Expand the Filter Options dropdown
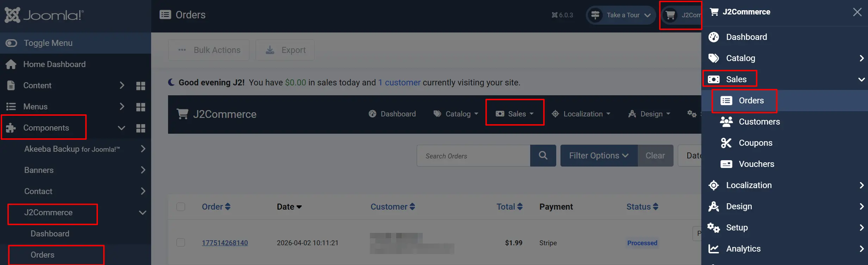The image size is (868, 265). [599, 156]
